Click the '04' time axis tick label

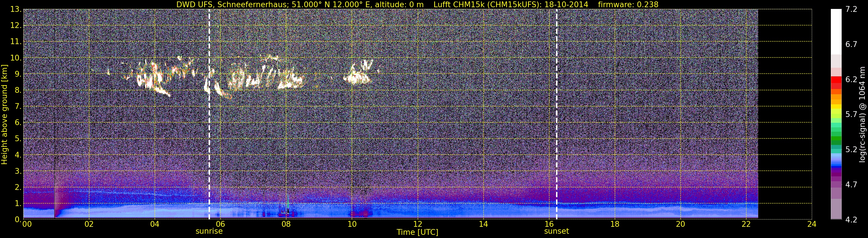pos(155,224)
